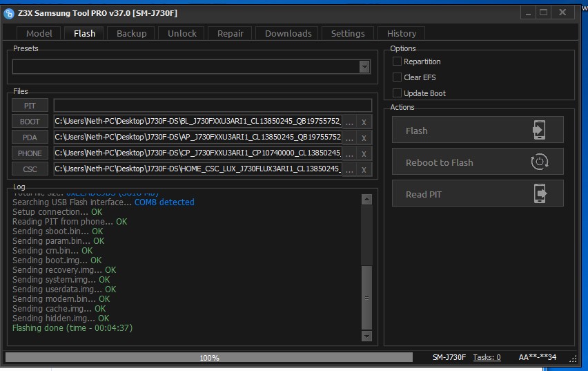
Task: Click 'Sending system.img... OK' log line
Action: coord(61,280)
